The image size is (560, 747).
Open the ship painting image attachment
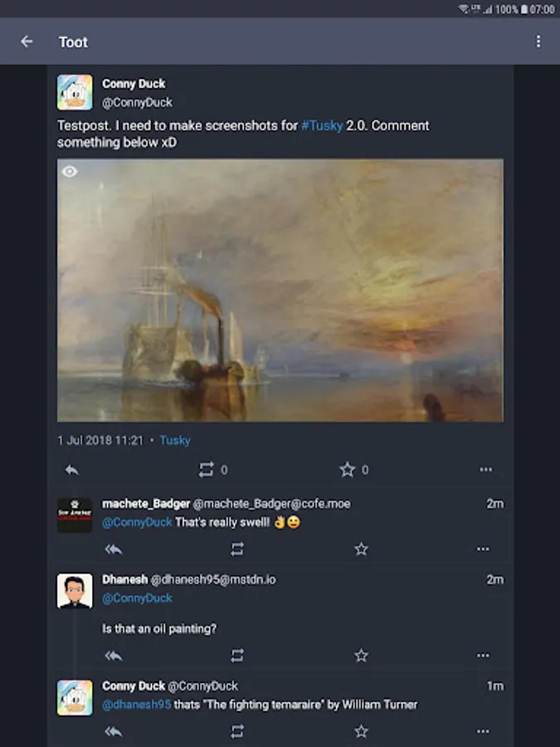280,290
